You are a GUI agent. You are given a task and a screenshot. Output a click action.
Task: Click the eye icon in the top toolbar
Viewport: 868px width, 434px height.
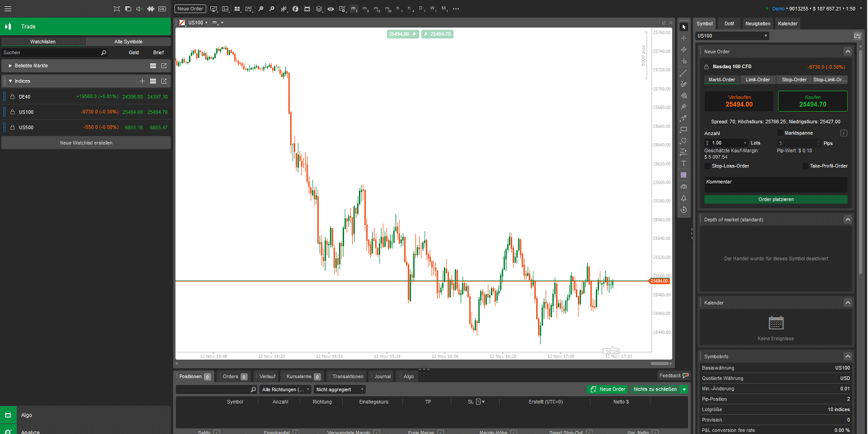point(330,9)
